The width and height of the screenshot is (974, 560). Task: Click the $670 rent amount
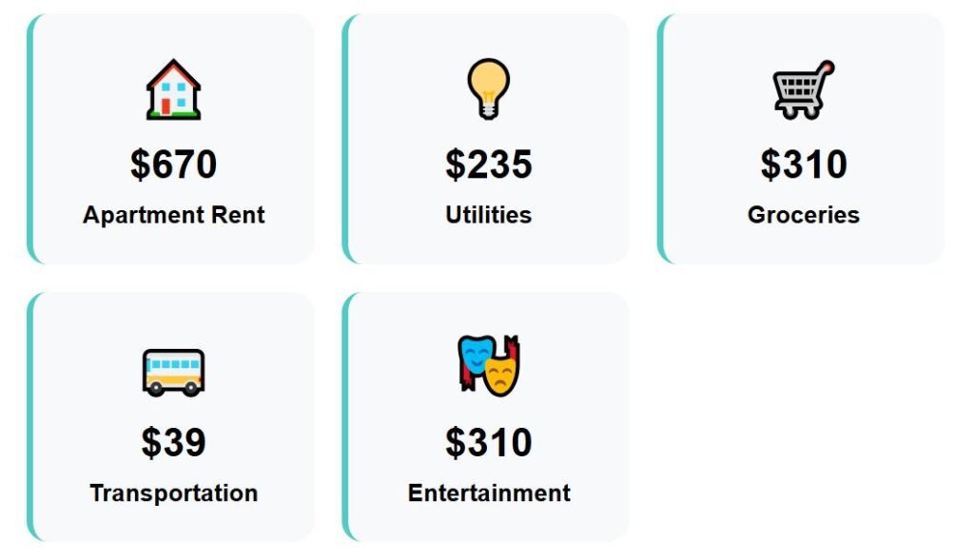[173, 164]
